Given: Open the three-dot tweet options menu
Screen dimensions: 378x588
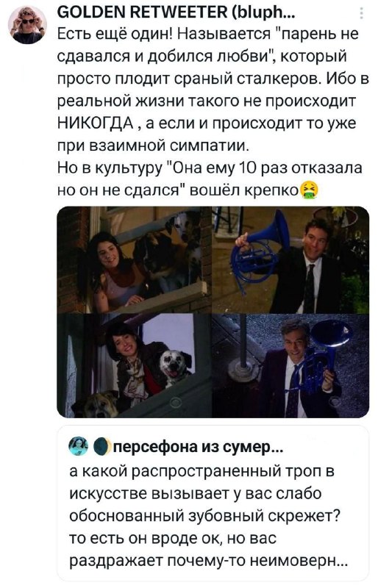Looking at the screenshot, I should click(361, 13).
